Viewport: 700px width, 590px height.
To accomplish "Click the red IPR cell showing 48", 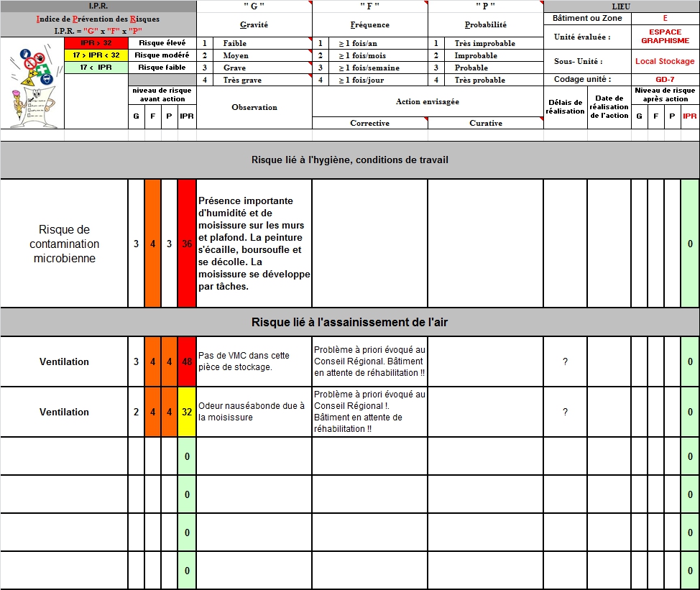I will pos(187,361).
